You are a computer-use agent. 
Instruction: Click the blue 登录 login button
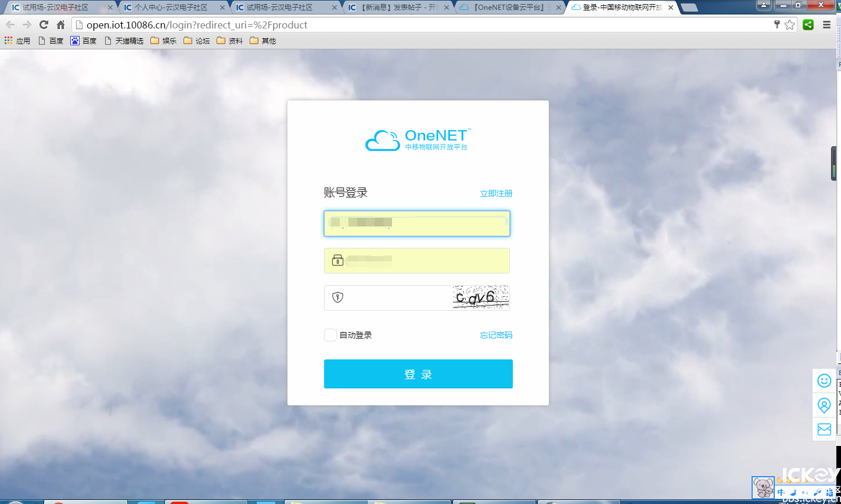[x=418, y=374]
